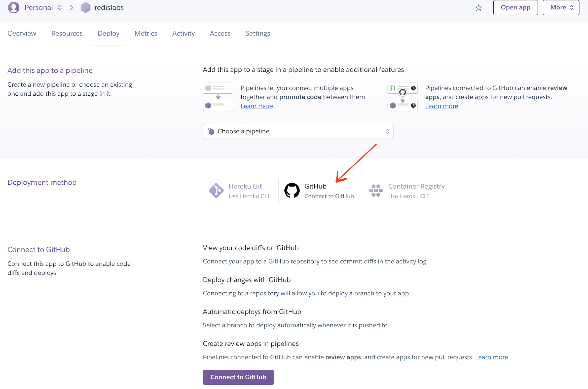
Task: Open the Access tab
Action: (x=220, y=33)
